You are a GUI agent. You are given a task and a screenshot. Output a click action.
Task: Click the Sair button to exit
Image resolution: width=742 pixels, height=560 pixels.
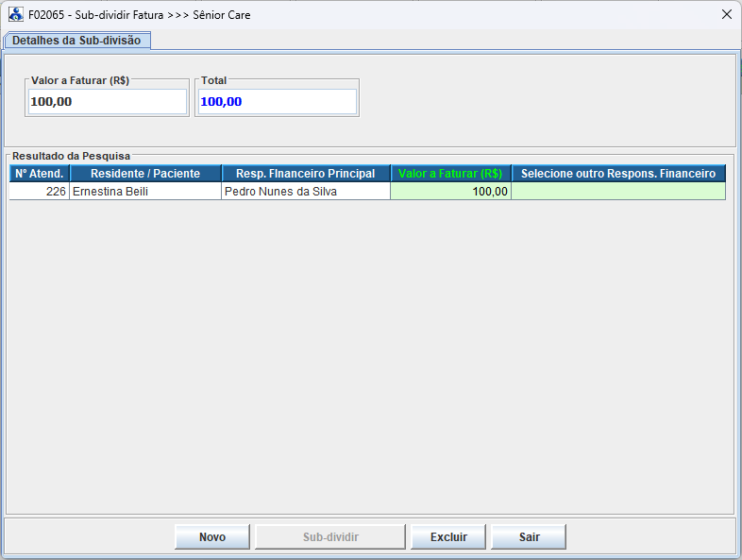tap(529, 536)
